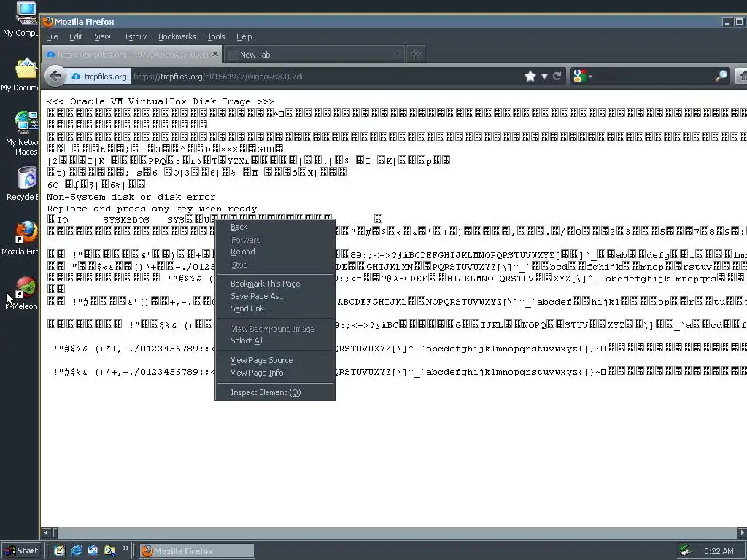Click horizontal scrollbar left arrow

(x=46, y=532)
